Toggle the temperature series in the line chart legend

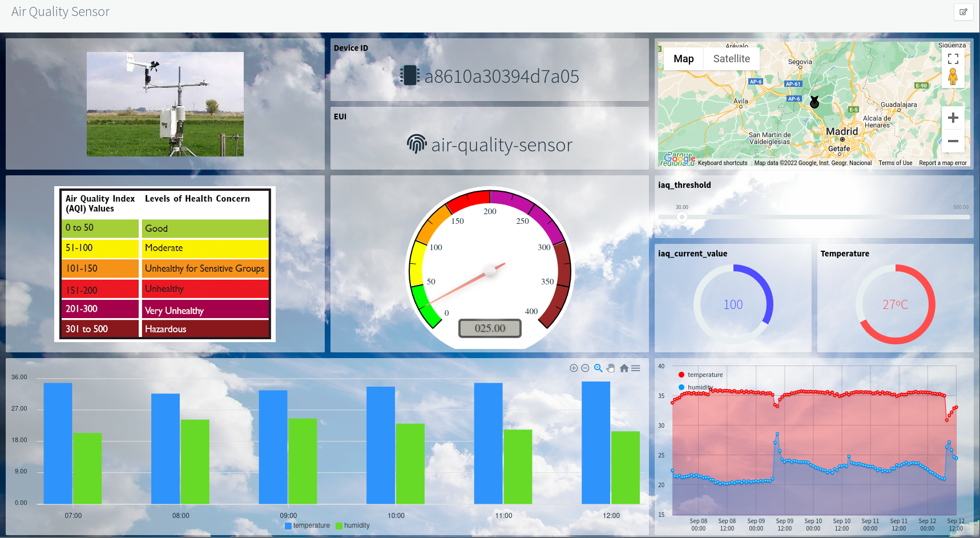click(x=700, y=375)
